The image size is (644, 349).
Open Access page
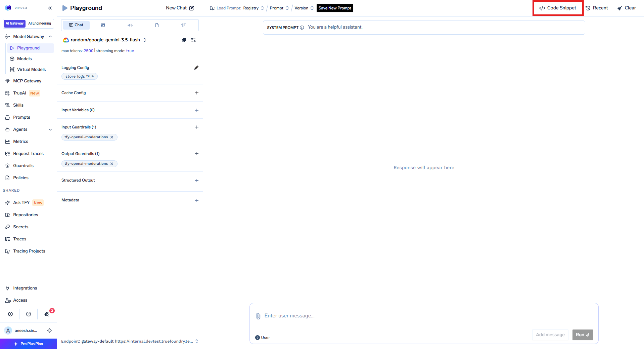[20, 300]
